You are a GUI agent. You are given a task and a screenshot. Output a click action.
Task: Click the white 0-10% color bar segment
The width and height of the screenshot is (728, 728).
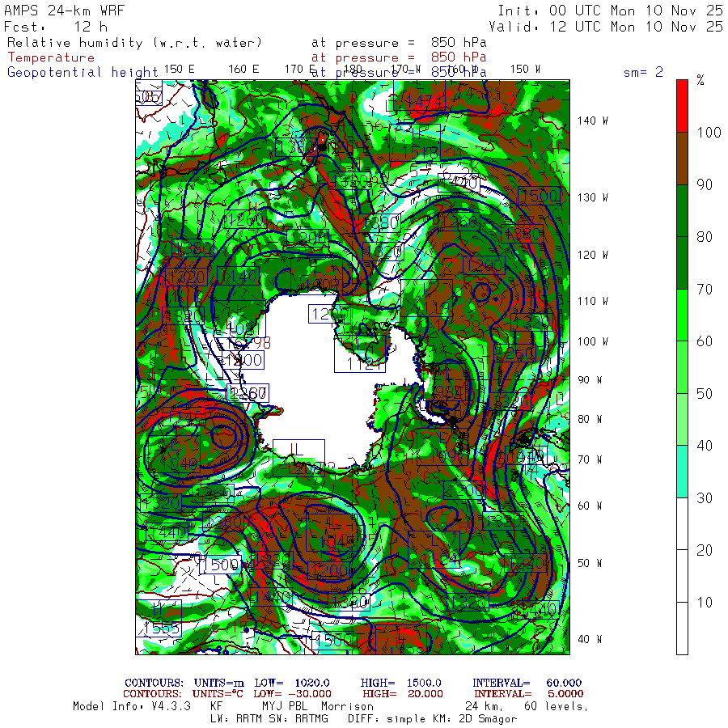tap(682, 628)
